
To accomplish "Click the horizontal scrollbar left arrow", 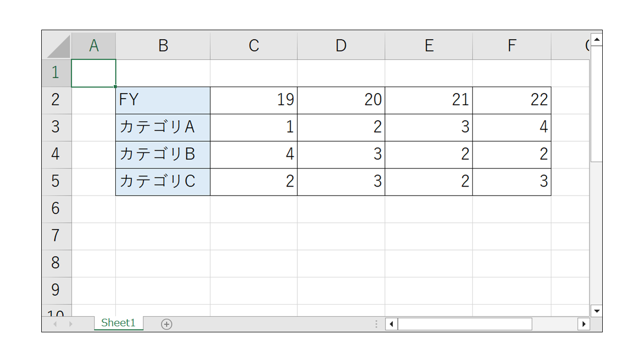I will click(x=391, y=324).
